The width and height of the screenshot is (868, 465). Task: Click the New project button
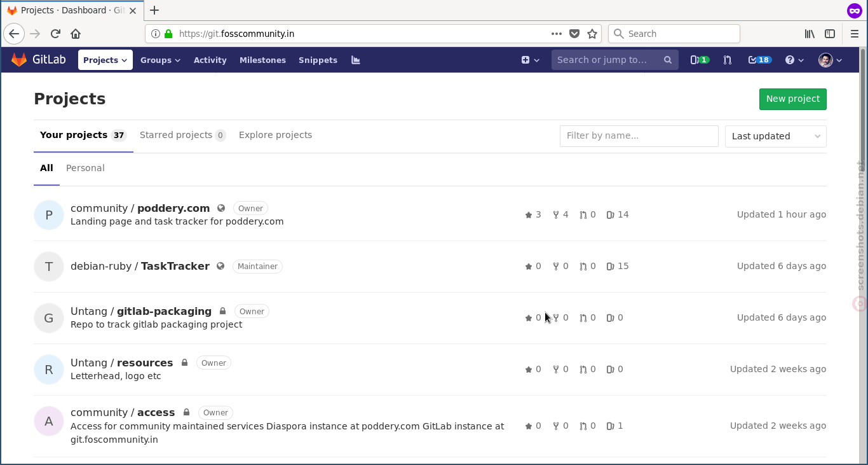[x=793, y=99]
